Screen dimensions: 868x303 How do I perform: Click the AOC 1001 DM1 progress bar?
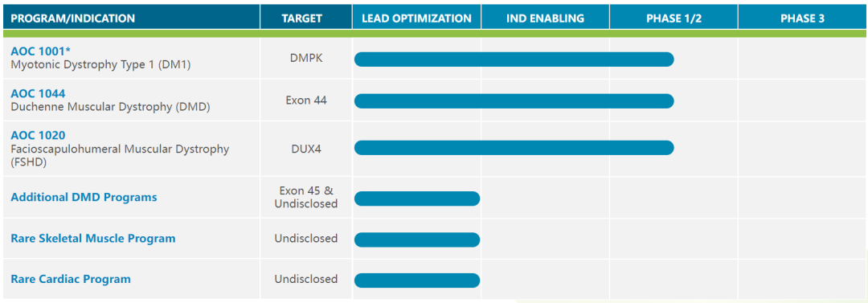(x=514, y=59)
